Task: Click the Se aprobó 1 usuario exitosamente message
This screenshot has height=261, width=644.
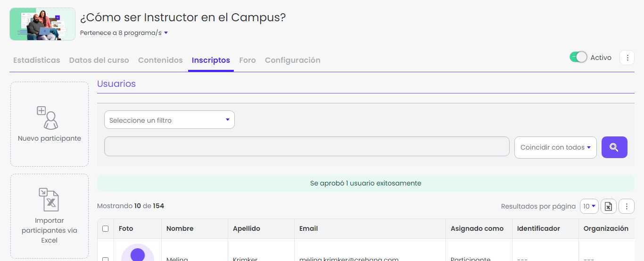Action: (x=366, y=183)
